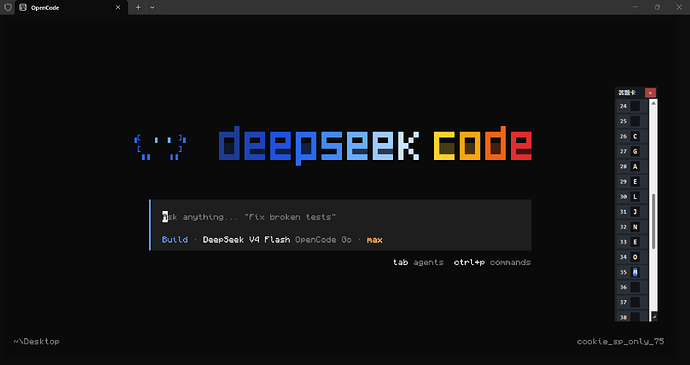Select empty answer box for question 37
690x365 pixels.
[635, 302]
